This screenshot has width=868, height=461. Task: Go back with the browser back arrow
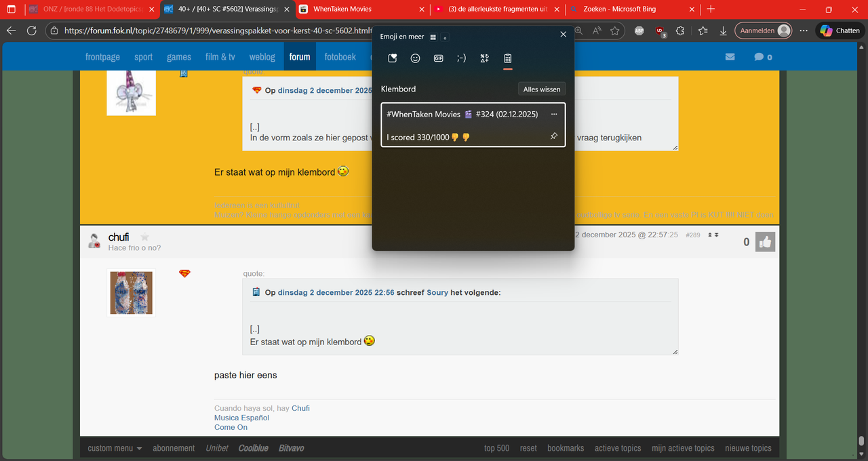point(11,31)
